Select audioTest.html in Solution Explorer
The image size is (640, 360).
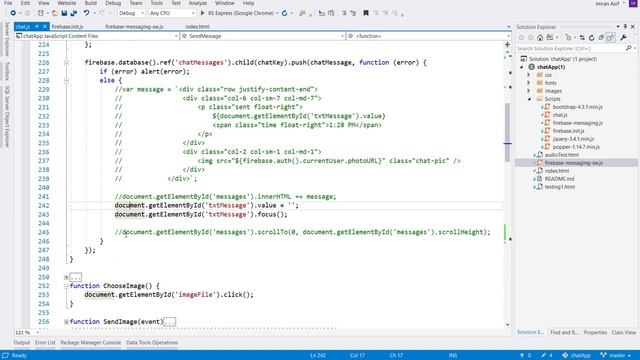pos(562,155)
